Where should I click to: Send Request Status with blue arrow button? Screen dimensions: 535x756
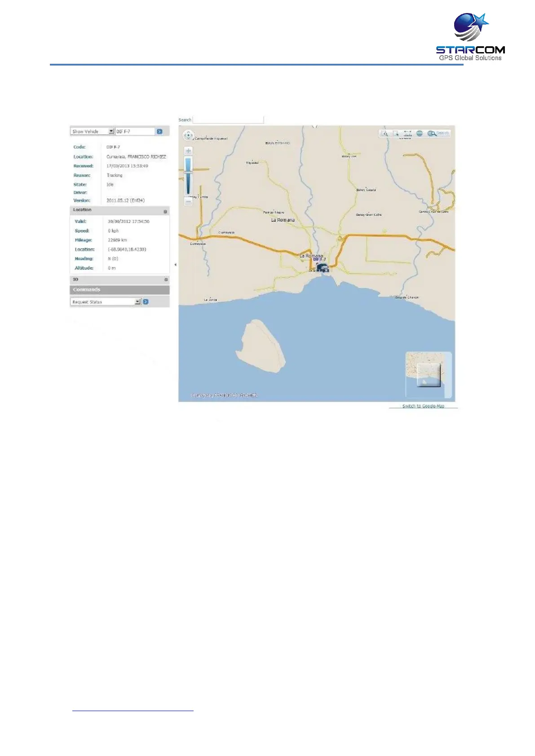[x=146, y=302]
